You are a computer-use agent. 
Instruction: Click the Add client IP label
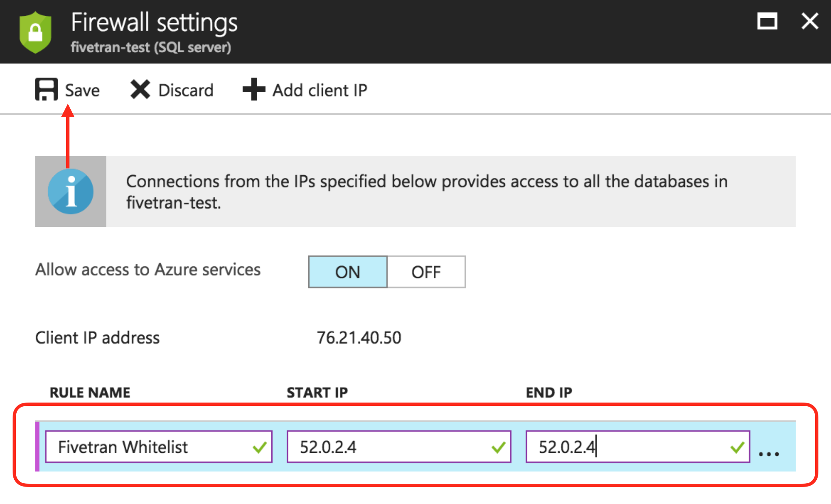pyautogui.click(x=320, y=90)
